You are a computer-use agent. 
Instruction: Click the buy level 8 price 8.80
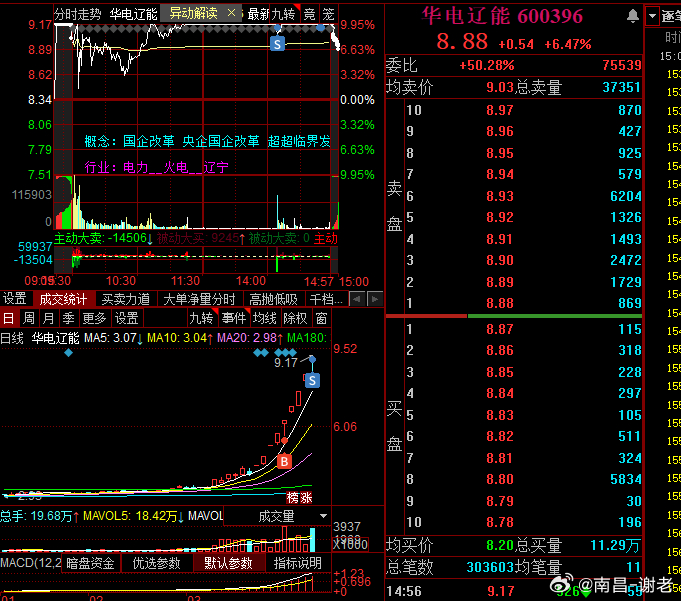click(499, 479)
